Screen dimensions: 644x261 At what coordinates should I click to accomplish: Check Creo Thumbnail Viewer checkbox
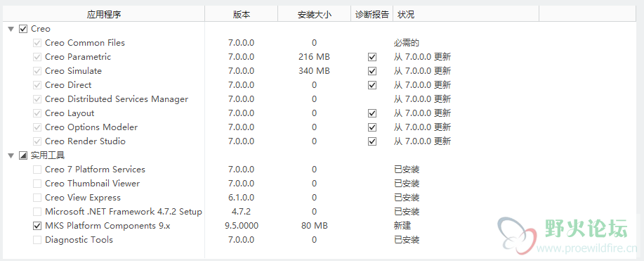click(x=37, y=184)
